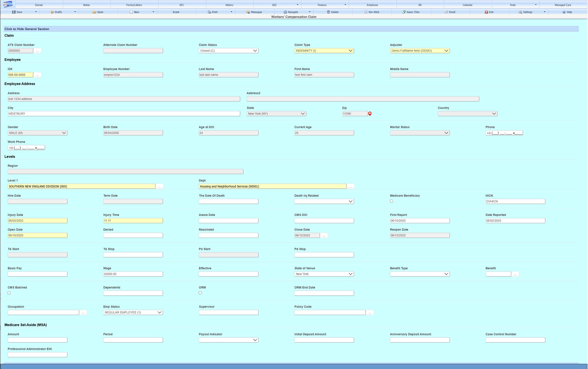Click the ellipsis button beside ATS Claim Number

tap(37, 51)
